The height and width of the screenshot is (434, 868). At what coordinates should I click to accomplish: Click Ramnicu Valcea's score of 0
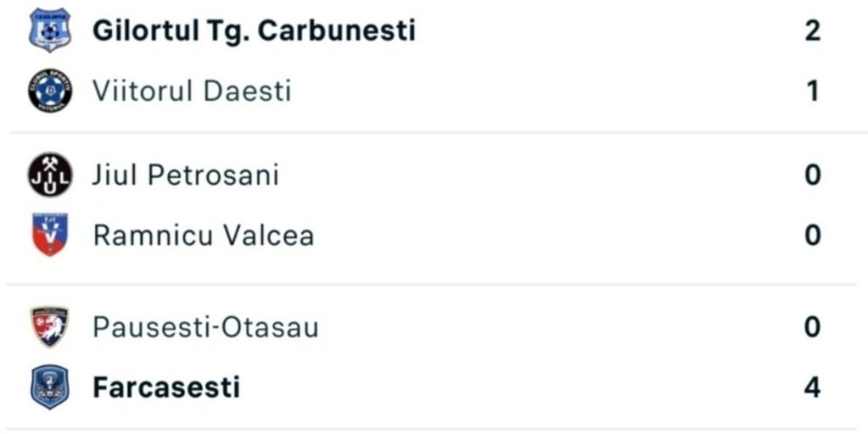point(812,236)
